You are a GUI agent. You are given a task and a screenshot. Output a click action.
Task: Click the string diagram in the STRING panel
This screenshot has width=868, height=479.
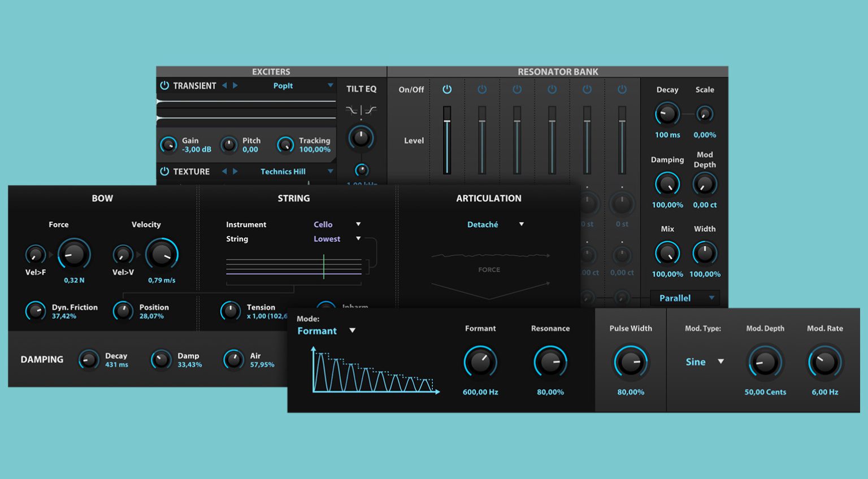294,265
